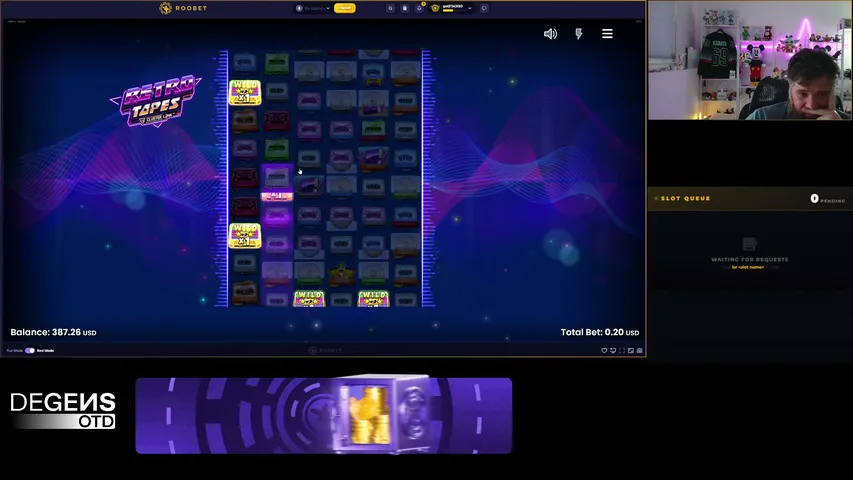Click the picture-in-picture icon below game
Viewport: 853px width, 480px height.
point(631,350)
